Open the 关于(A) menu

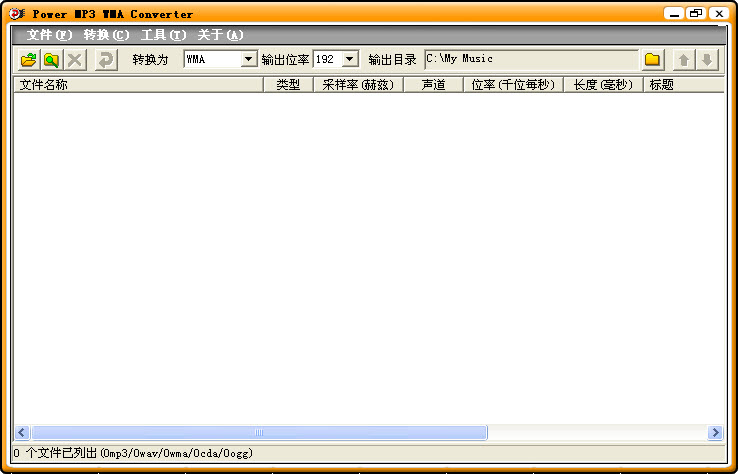(x=220, y=35)
